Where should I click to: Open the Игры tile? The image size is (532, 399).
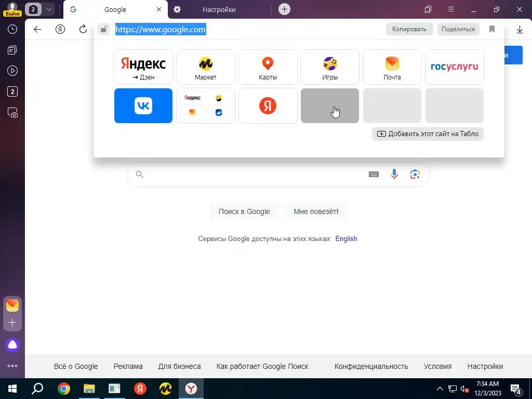[330, 67]
